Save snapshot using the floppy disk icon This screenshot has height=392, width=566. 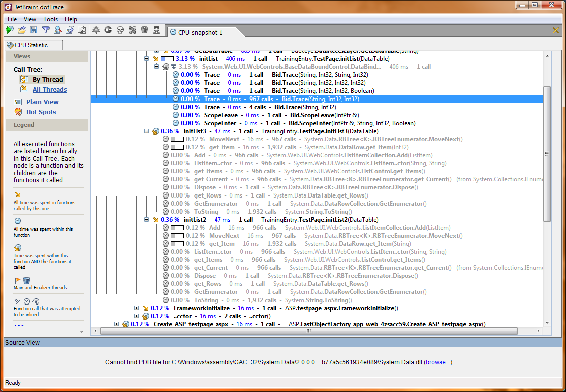pos(34,30)
